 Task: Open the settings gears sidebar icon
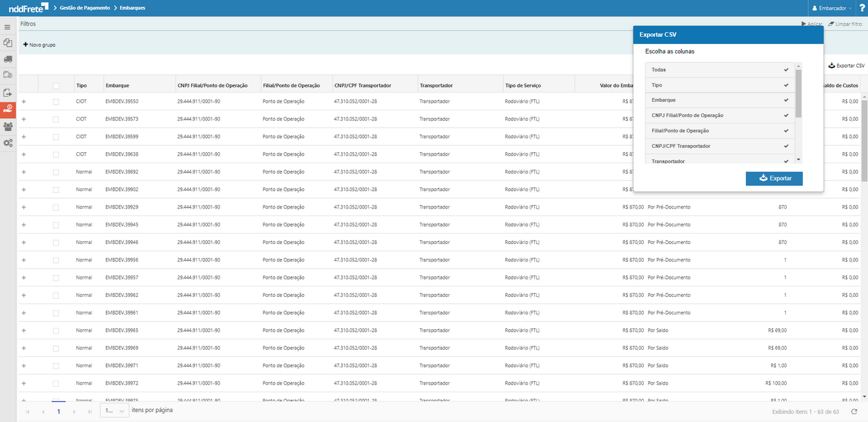pos(8,143)
